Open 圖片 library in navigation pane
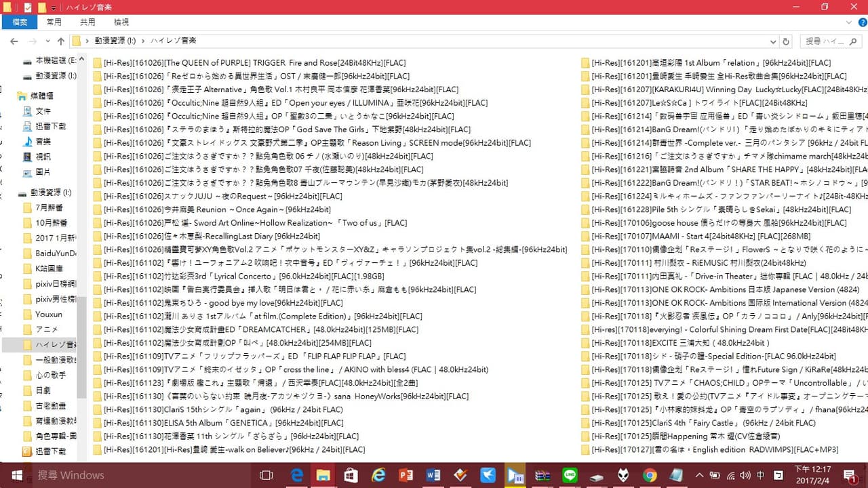This screenshot has height=488, width=868. [43, 172]
